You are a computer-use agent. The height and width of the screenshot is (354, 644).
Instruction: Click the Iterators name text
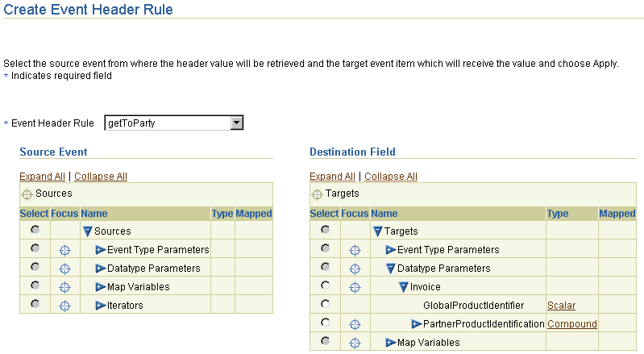[x=125, y=306]
